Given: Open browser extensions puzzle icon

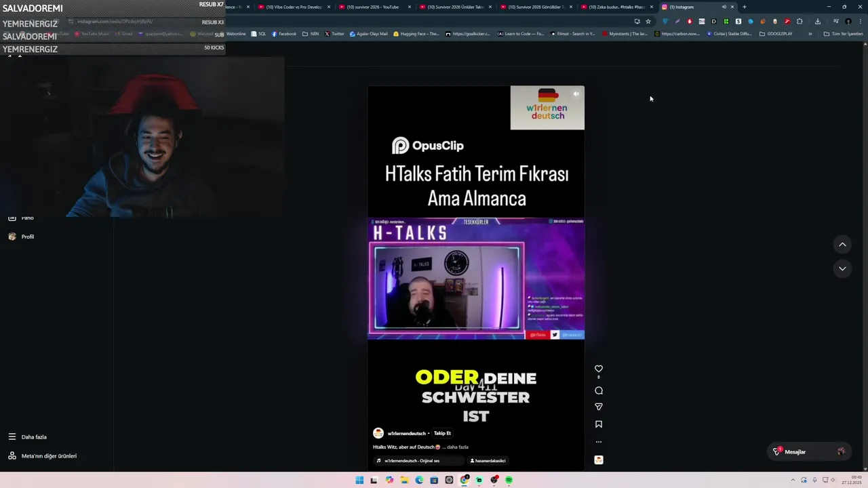Looking at the screenshot, I should [x=800, y=21].
